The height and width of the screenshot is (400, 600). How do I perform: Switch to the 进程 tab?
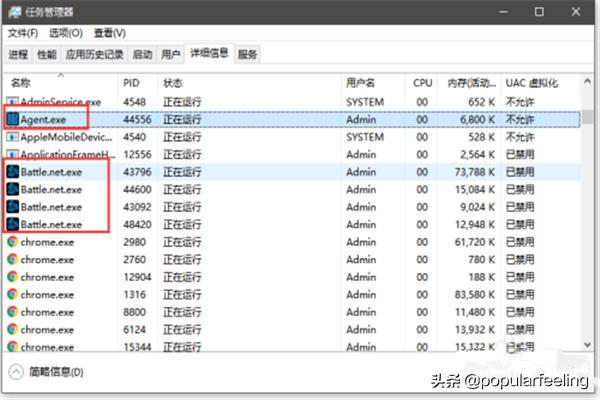(18, 55)
